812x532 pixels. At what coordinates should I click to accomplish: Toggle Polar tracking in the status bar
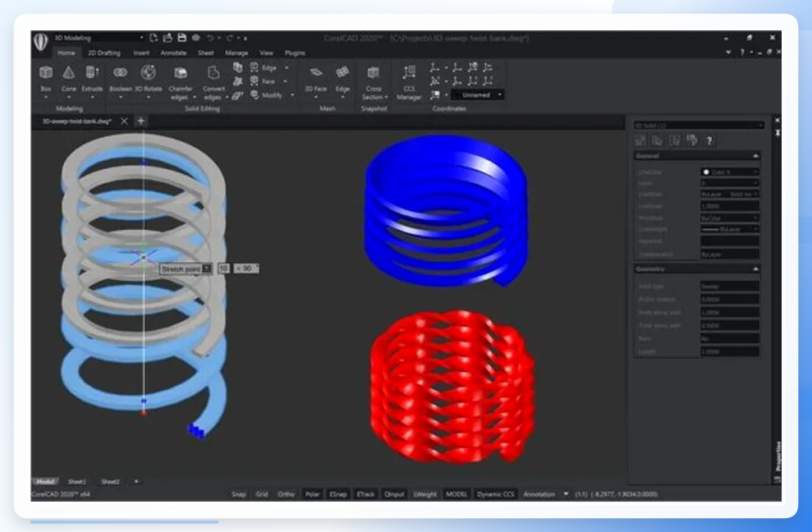pos(312,494)
